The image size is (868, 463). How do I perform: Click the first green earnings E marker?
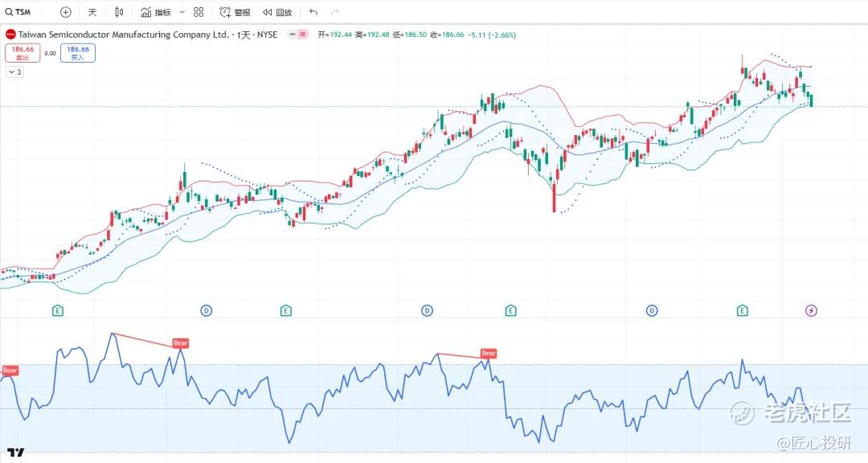pyautogui.click(x=58, y=310)
